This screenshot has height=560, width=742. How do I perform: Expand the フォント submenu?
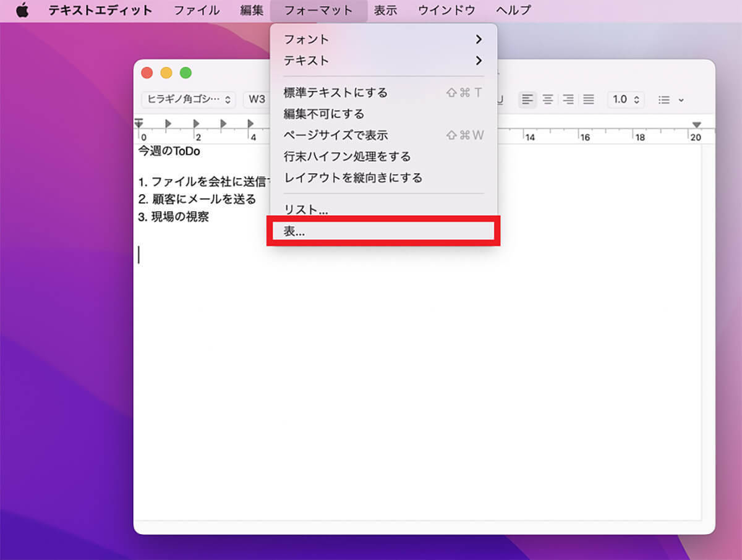tap(383, 40)
